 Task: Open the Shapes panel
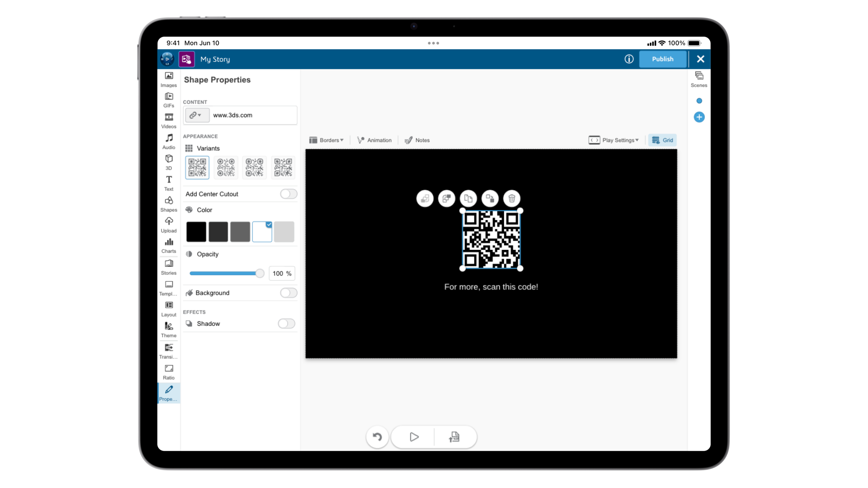click(169, 204)
